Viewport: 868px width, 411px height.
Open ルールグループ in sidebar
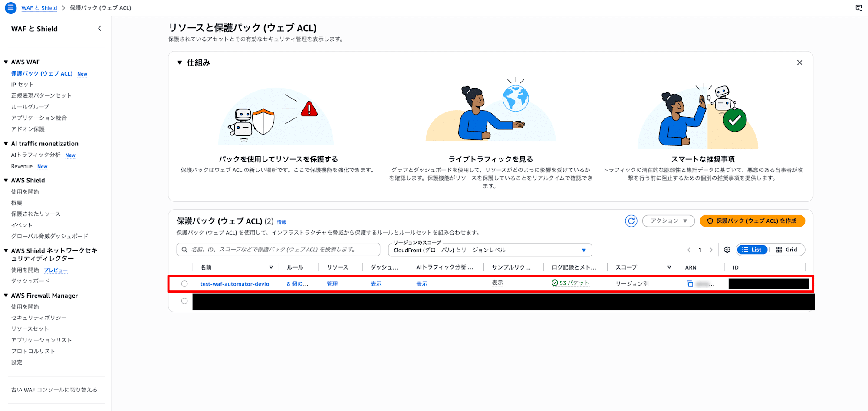point(30,107)
